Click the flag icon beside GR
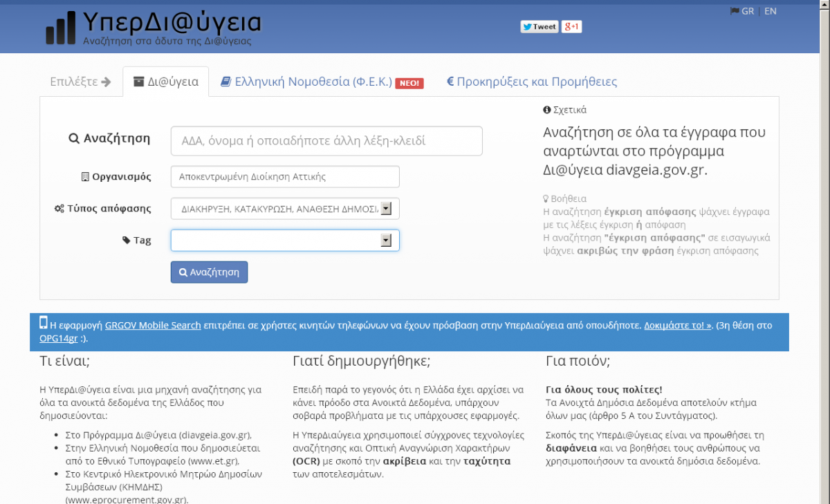Image resolution: width=830 pixels, height=504 pixels. coord(735,11)
